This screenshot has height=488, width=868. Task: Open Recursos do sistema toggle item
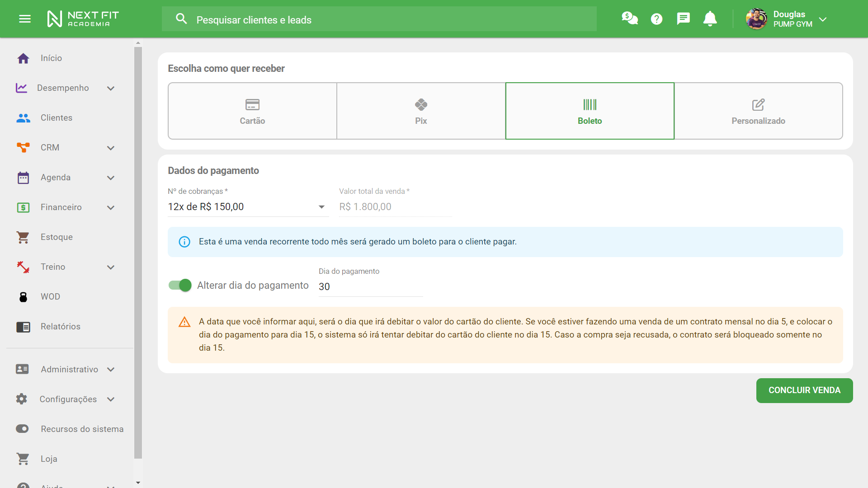pyautogui.click(x=82, y=429)
